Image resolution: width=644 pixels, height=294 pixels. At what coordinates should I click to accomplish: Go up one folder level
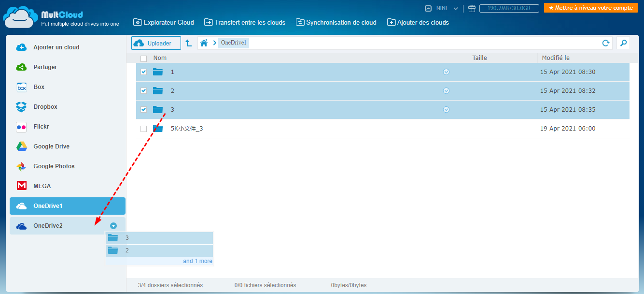pos(189,43)
